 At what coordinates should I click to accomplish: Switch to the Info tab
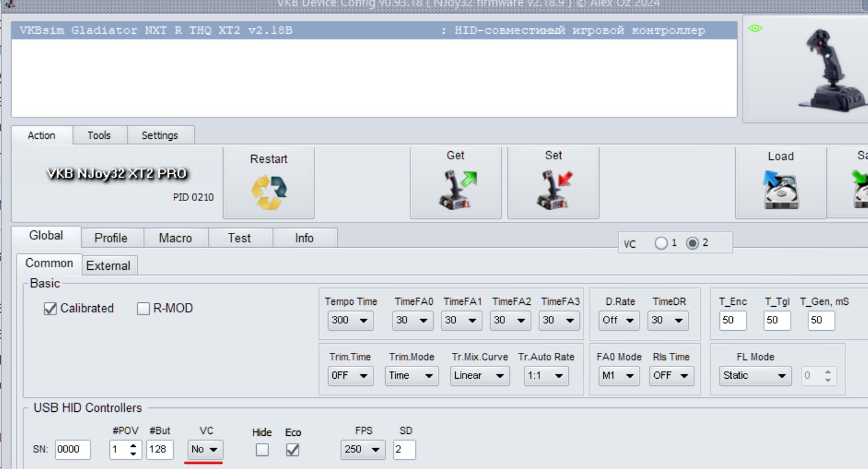(305, 238)
